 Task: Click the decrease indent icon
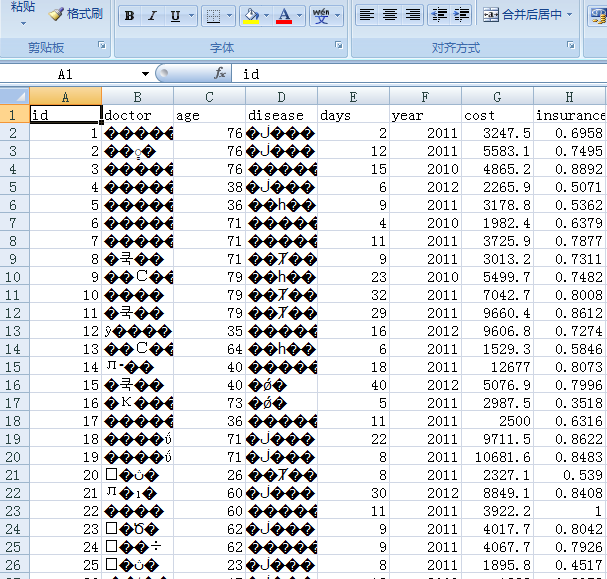438,15
